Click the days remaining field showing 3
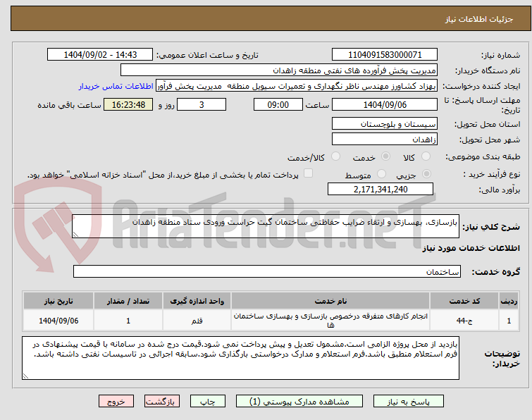 202,104
